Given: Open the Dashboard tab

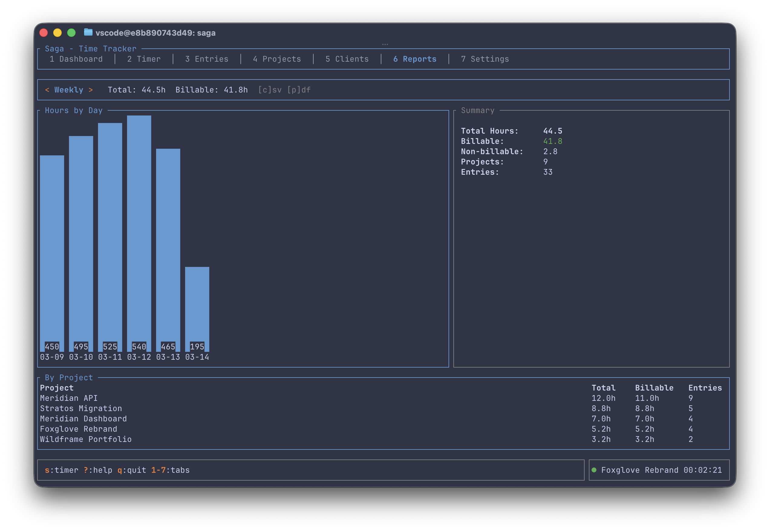Looking at the screenshot, I should point(76,59).
